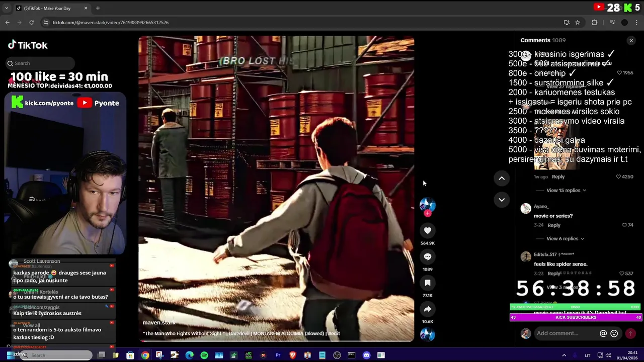The width and height of the screenshot is (644, 362).
Task: Open Microsoft Edge from the taskbar
Action: click(189, 355)
